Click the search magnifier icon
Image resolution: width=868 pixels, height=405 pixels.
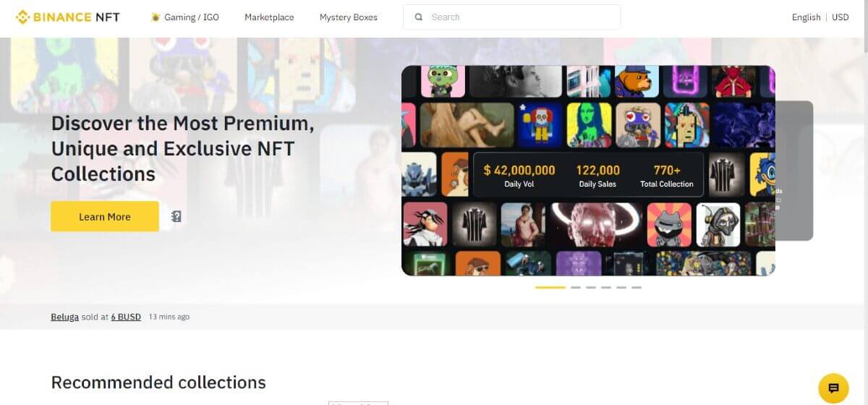point(418,17)
